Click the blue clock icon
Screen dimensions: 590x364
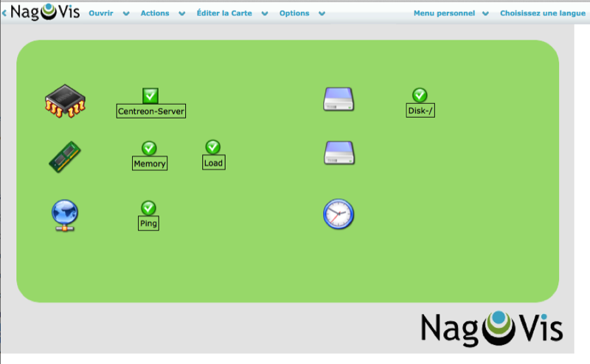[x=339, y=214]
